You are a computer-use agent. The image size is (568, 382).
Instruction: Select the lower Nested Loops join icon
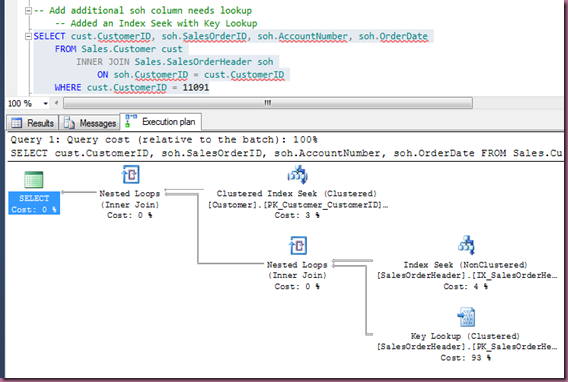[x=298, y=245]
